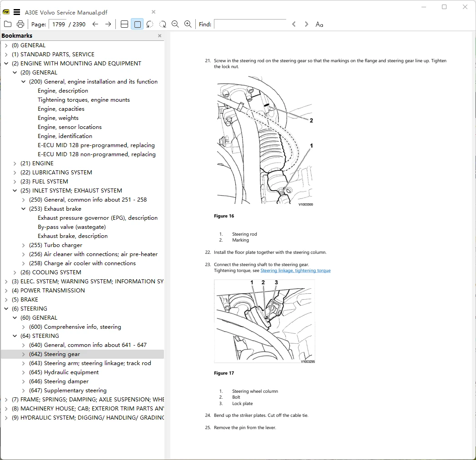Close the A30E Volvo Service Manual tab
476x460 pixels.
click(x=154, y=12)
